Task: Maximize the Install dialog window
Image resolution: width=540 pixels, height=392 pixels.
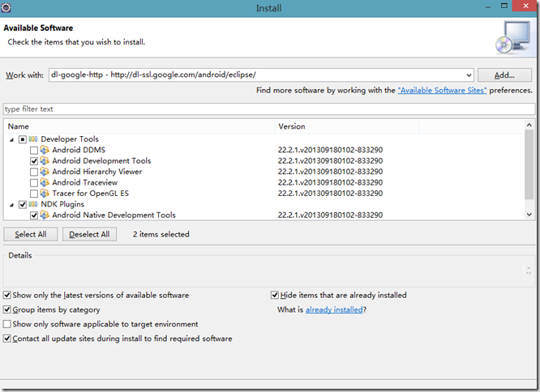Action: [x=504, y=6]
